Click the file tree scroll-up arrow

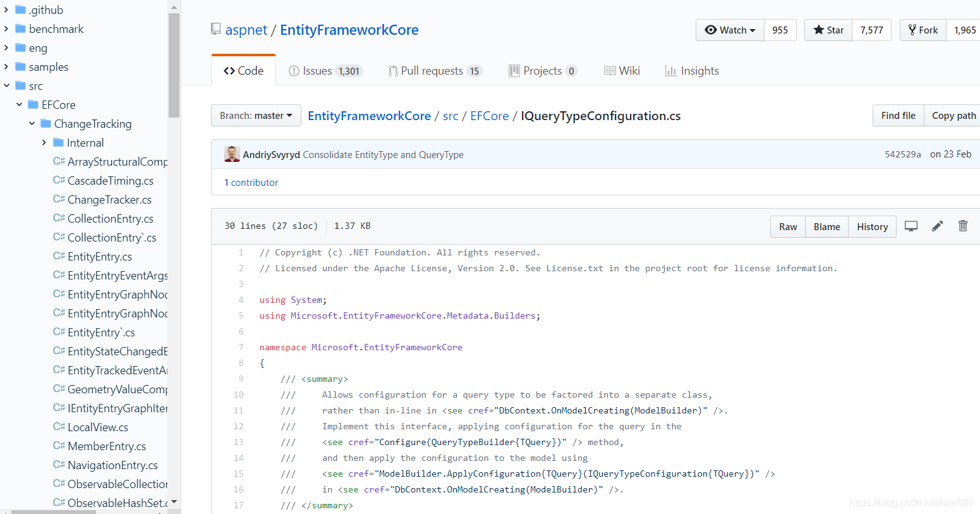pos(174,7)
